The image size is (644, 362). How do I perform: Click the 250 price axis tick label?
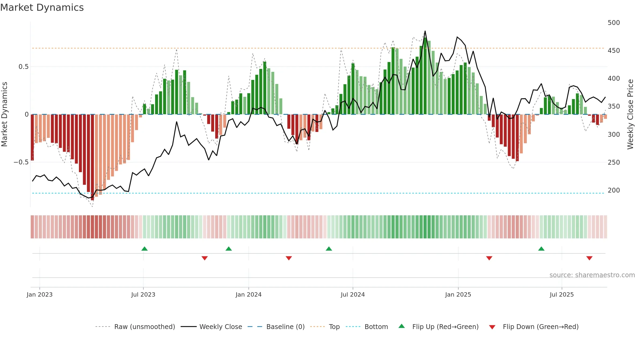pyautogui.click(x=614, y=162)
